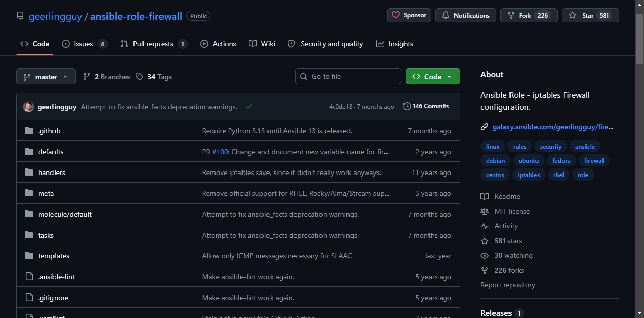
Task: Select the rhel topic tag
Action: pyautogui.click(x=558, y=175)
